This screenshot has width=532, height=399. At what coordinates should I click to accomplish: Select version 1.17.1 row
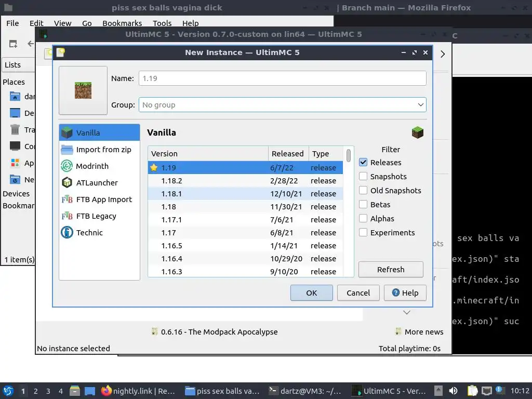coord(245,220)
